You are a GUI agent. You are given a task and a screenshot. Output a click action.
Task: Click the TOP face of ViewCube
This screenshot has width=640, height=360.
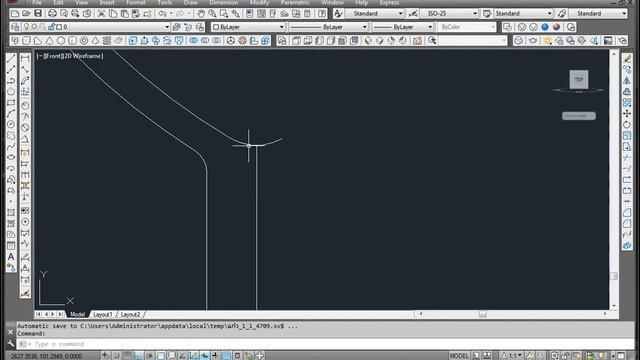(579, 80)
